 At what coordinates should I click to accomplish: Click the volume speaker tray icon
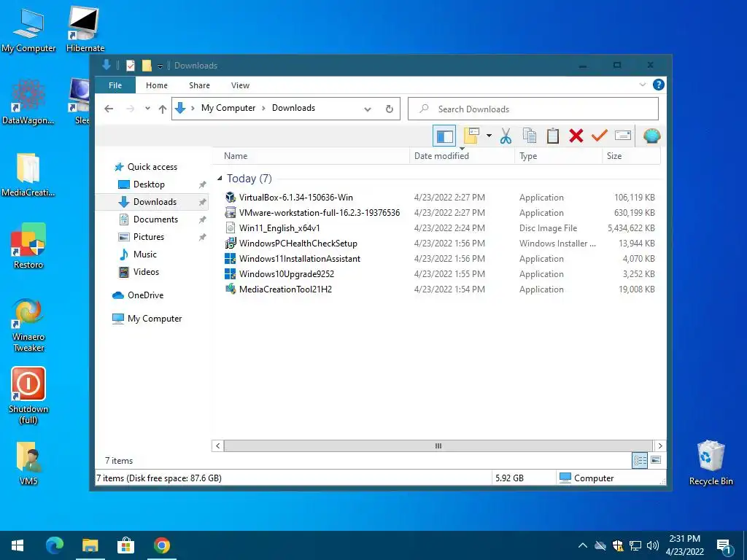coord(653,545)
